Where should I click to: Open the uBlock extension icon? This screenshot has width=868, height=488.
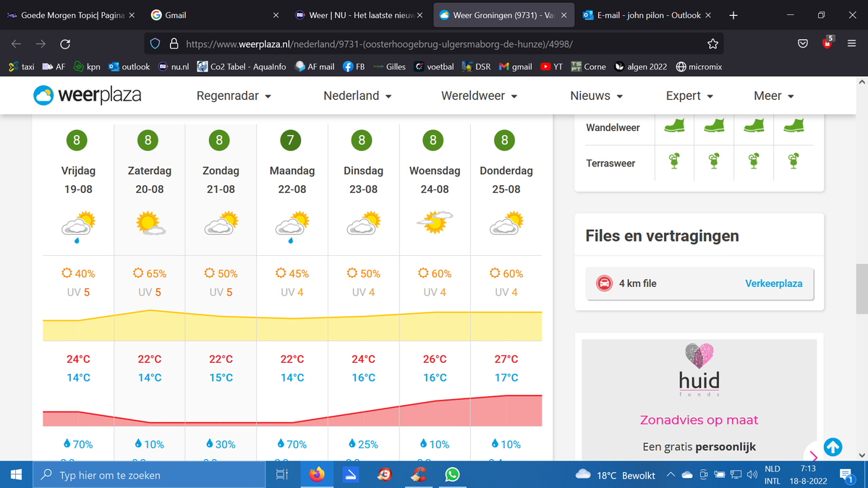(x=827, y=43)
